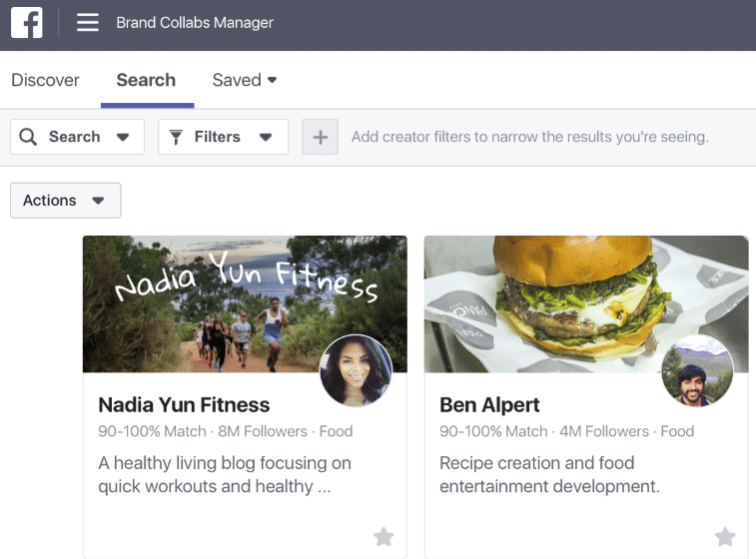
Task: Select the Search tab
Action: [146, 80]
